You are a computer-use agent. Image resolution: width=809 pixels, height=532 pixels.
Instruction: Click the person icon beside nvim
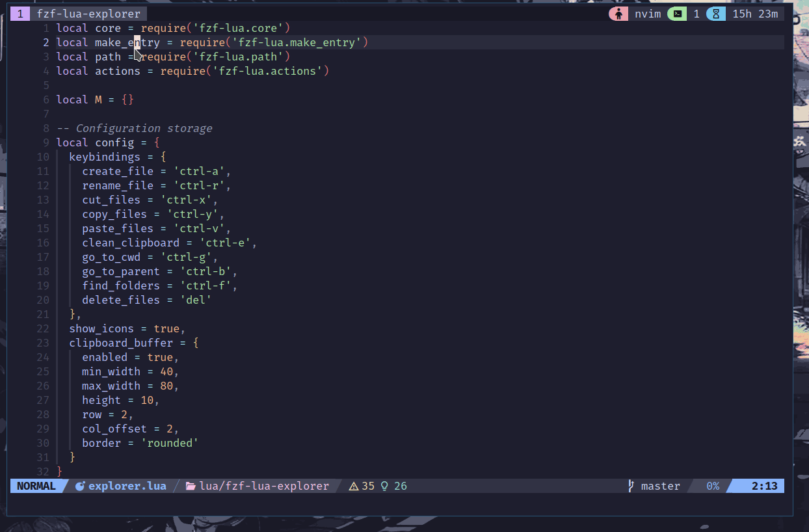point(618,14)
